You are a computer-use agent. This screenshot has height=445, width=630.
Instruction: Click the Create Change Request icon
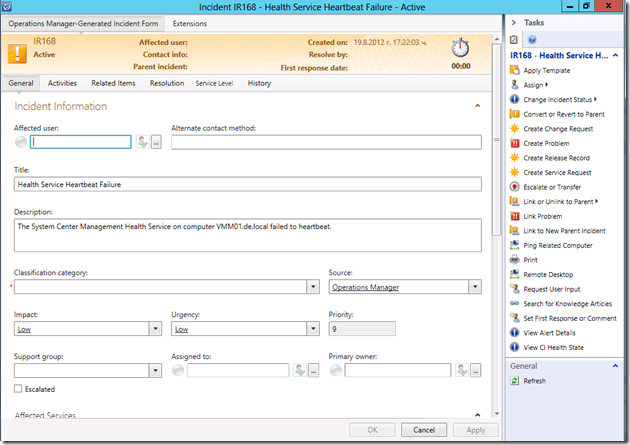[514, 129]
